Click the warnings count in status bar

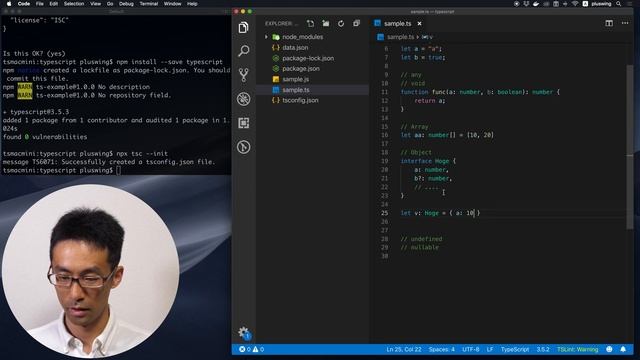coord(258,349)
